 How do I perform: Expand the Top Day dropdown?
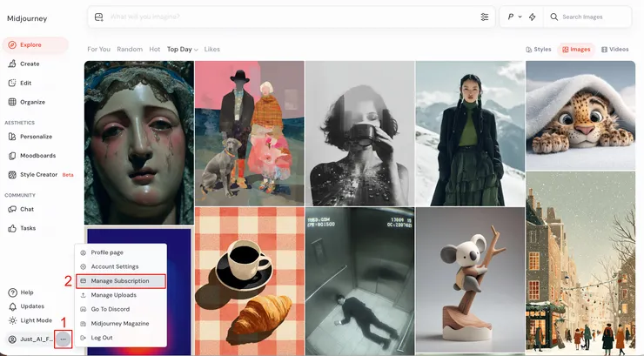(183, 50)
